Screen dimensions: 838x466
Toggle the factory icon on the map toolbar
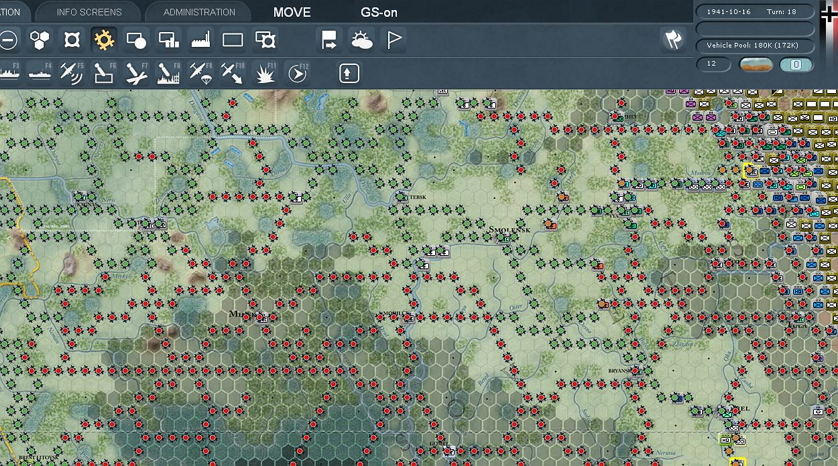[201, 40]
